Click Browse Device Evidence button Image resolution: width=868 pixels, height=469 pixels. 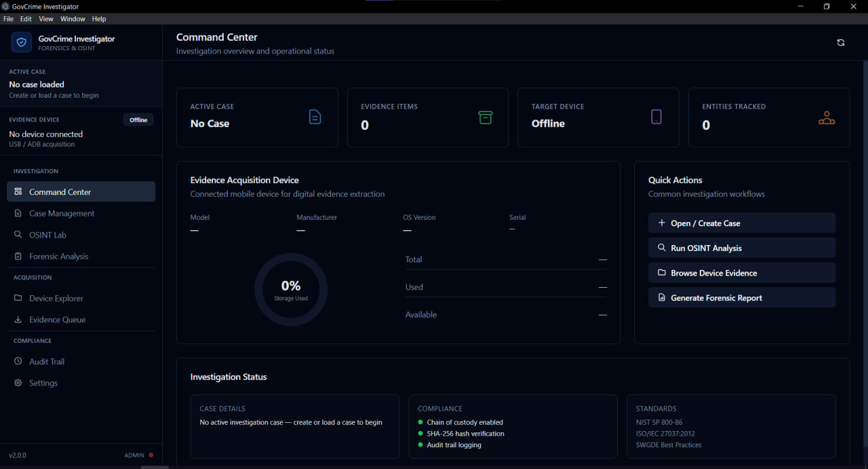tap(742, 273)
